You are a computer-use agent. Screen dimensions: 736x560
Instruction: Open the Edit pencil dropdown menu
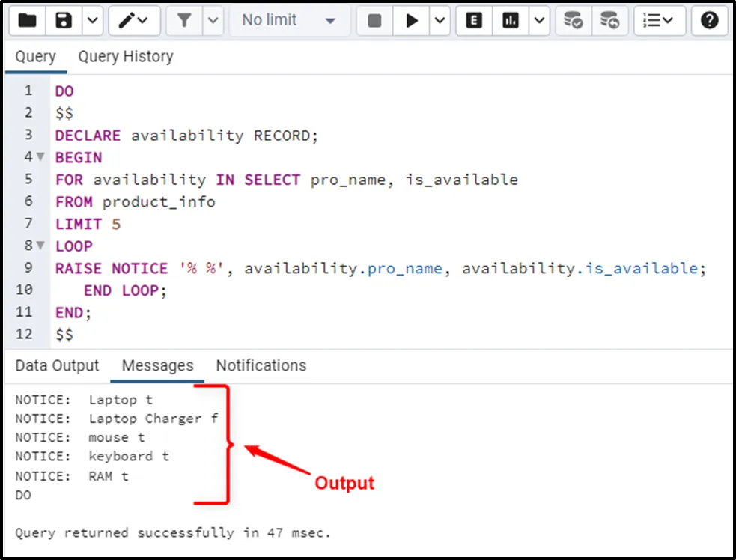(x=135, y=21)
